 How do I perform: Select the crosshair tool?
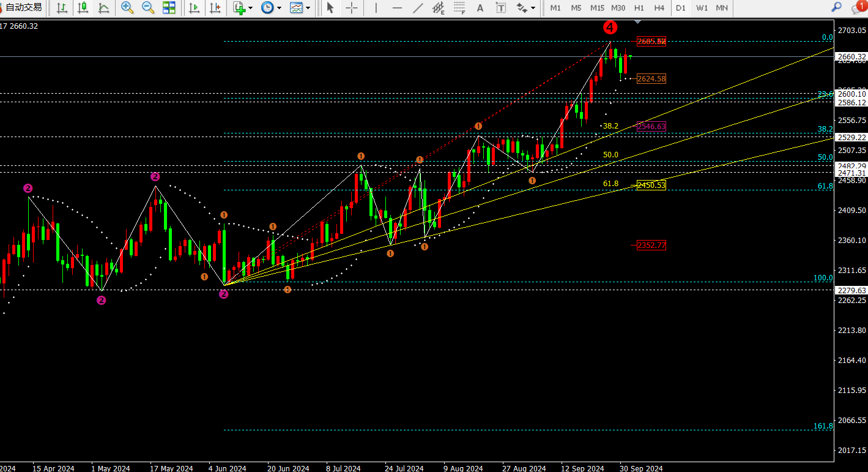[351, 8]
